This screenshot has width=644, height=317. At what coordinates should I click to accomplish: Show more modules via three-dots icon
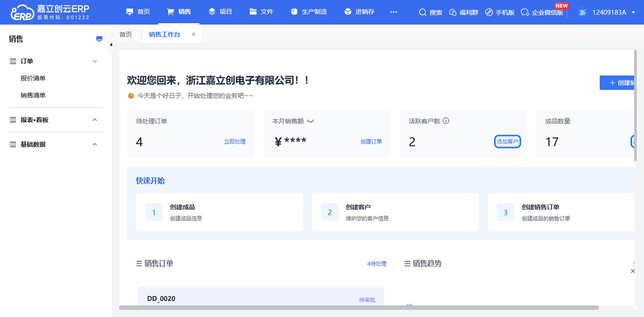[x=393, y=12]
